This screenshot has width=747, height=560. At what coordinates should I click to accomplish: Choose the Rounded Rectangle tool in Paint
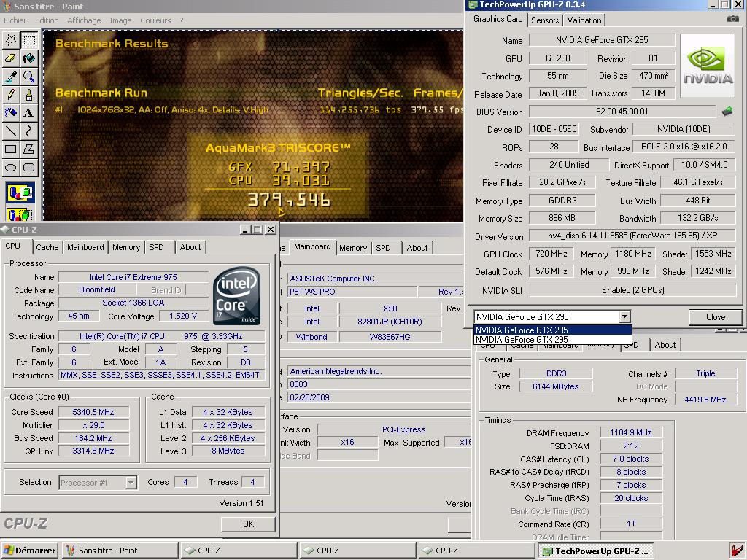pos(29,167)
